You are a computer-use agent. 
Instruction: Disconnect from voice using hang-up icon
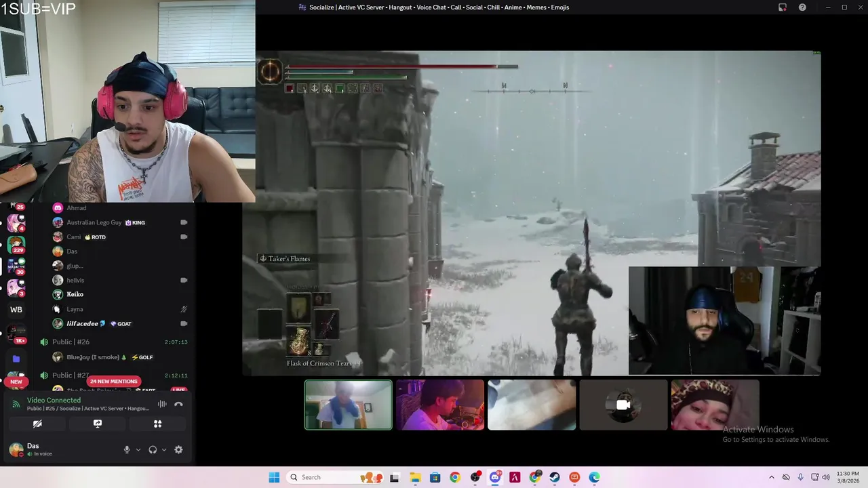(178, 404)
